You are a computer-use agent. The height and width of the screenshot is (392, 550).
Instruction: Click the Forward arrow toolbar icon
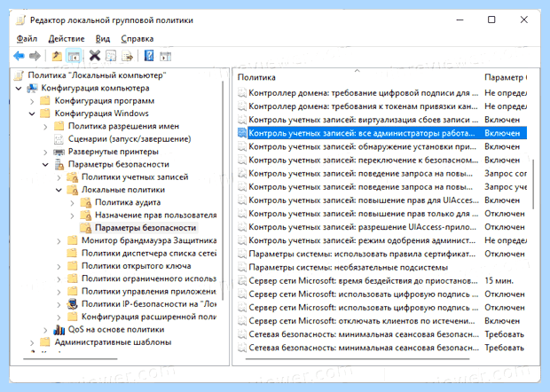tap(35, 56)
